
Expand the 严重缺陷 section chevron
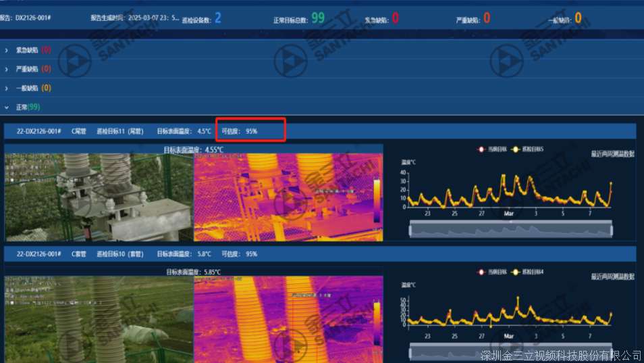7,69
